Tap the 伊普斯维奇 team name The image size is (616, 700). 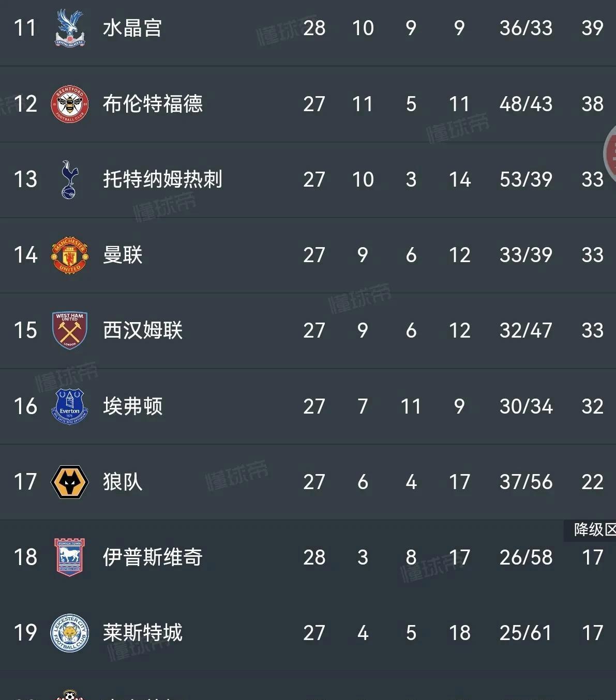[153, 557]
